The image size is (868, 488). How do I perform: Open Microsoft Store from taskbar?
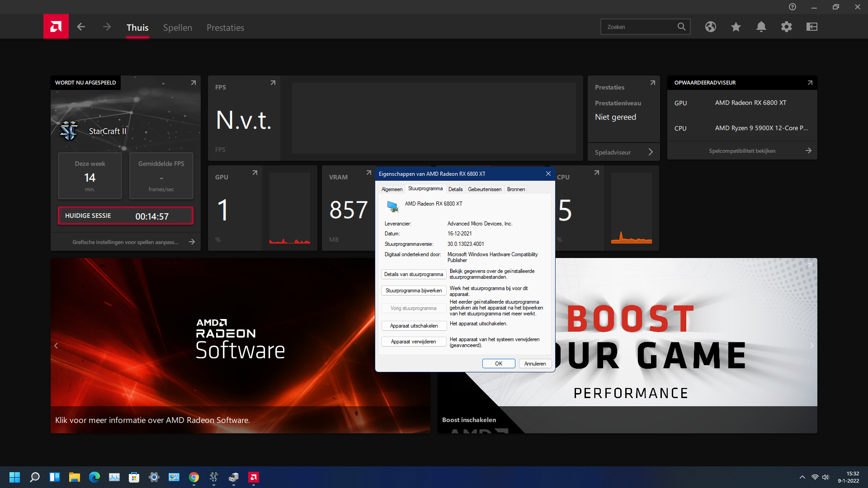click(134, 477)
